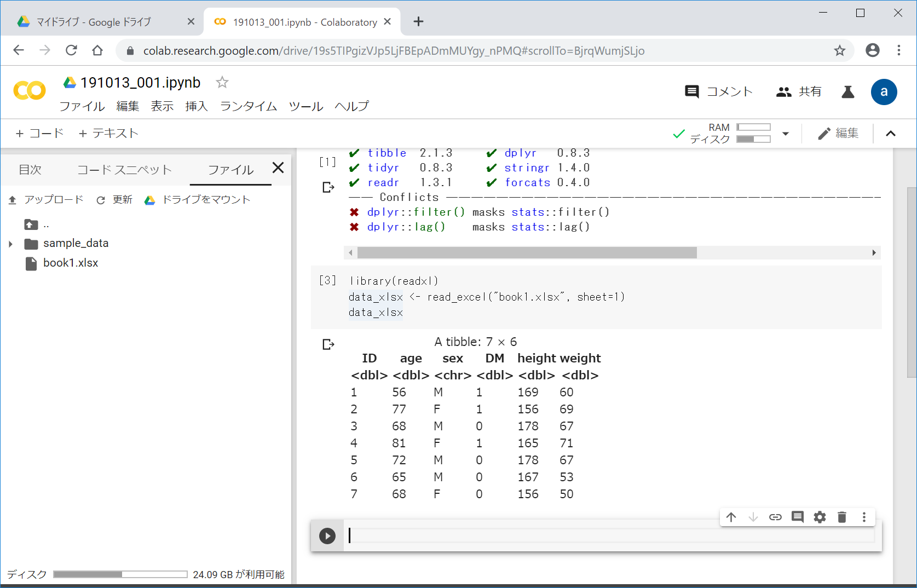Add comment to cell icon
Viewport: 917px width, 588px height.
798,517
